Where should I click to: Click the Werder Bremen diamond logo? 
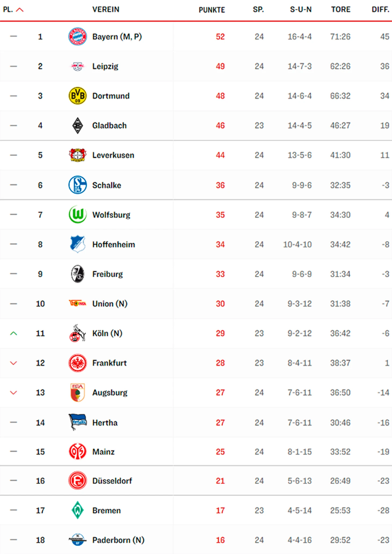pos(77,510)
